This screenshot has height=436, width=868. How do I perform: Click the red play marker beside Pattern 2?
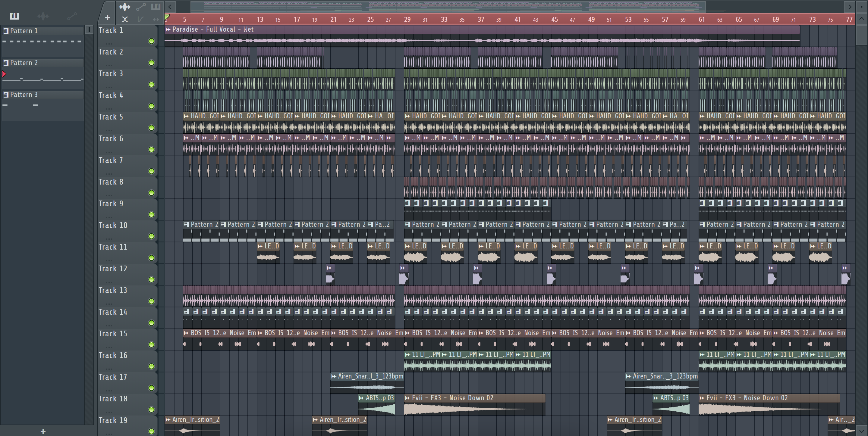pos(4,74)
